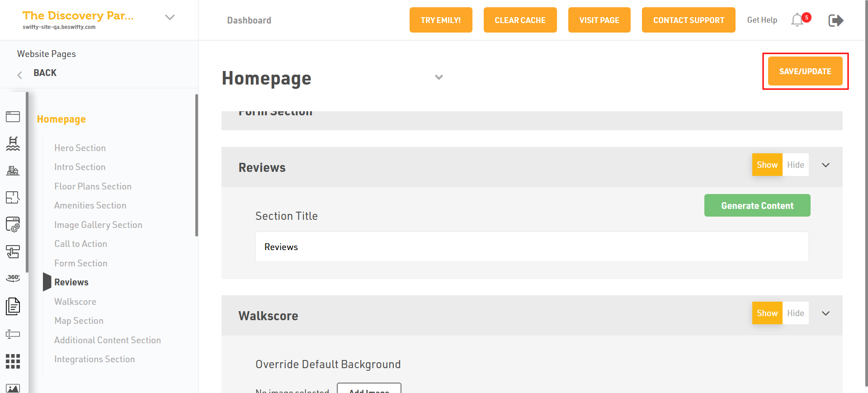Collapse the Reviews section chevron
Viewport: 868px width, 393px height.
point(826,165)
